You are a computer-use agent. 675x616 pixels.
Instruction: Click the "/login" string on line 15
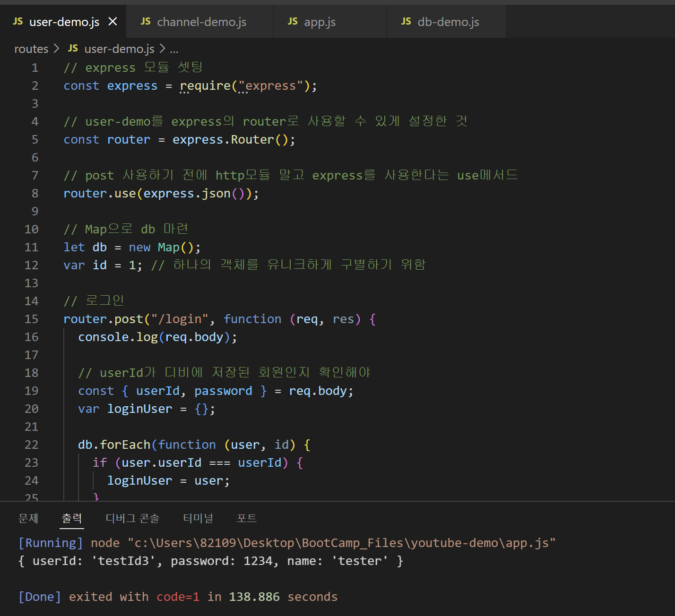(x=180, y=319)
